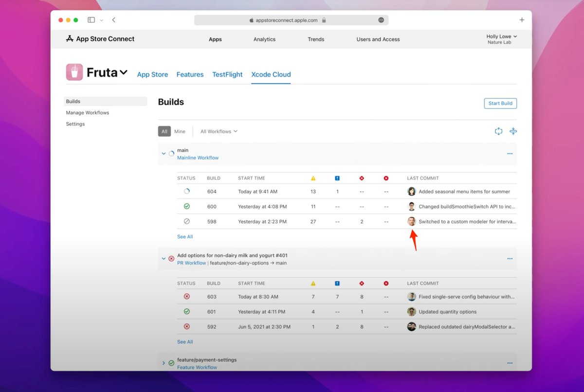Screen dimensions: 584x392
Task: Open the Mainline Workflow link
Action: click(198, 158)
